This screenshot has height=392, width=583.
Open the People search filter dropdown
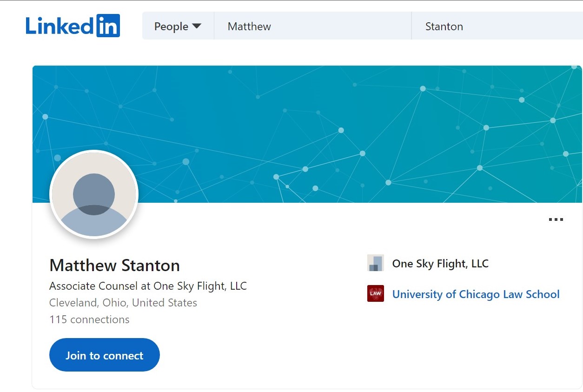coord(178,27)
